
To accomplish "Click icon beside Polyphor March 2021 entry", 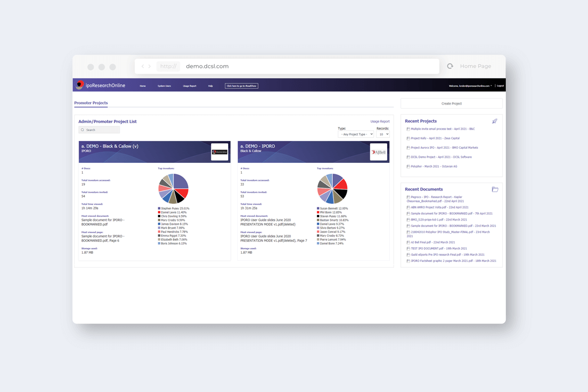I will (x=408, y=167).
